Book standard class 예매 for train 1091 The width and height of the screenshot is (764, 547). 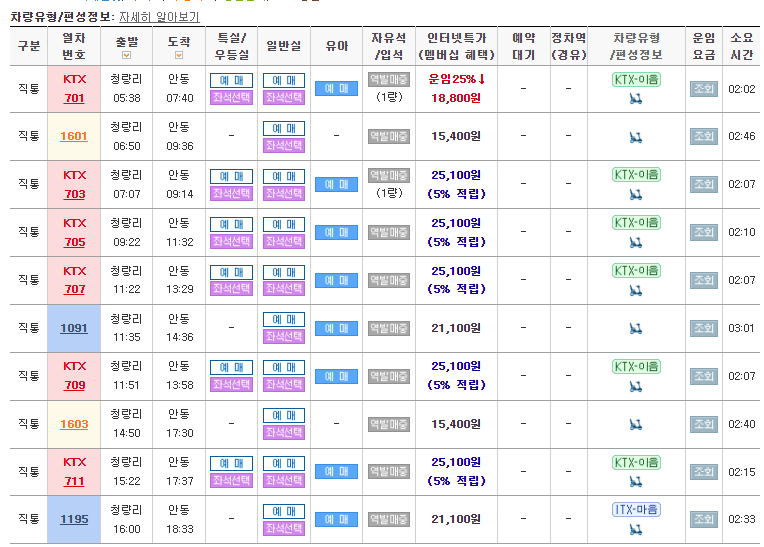tap(284, 320)
